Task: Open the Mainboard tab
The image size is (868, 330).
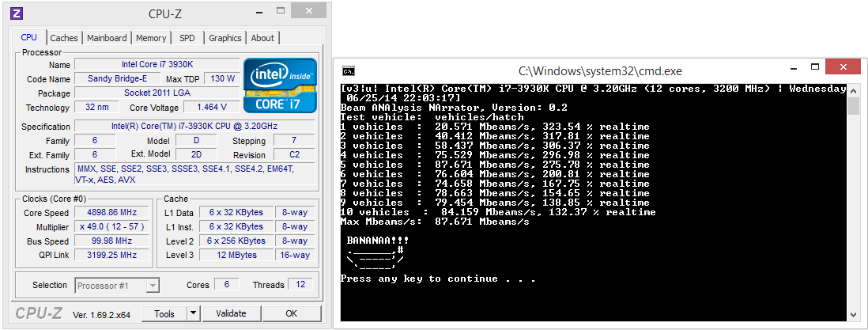Action: [107, 38]
